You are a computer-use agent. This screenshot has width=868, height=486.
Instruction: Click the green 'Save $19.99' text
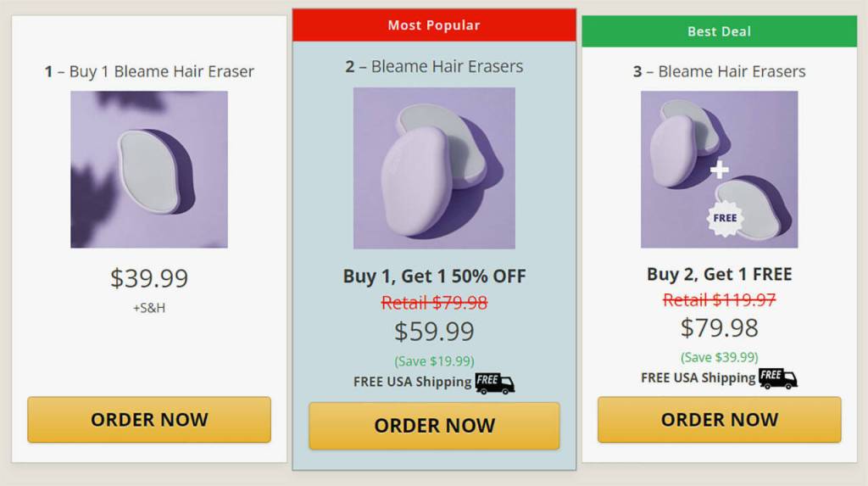[434, 360]
